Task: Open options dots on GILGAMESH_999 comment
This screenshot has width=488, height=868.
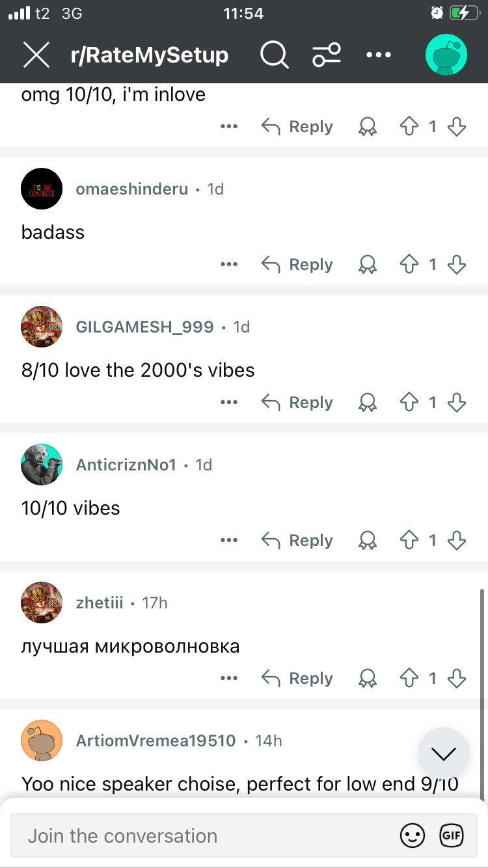Action: (229, 402)
